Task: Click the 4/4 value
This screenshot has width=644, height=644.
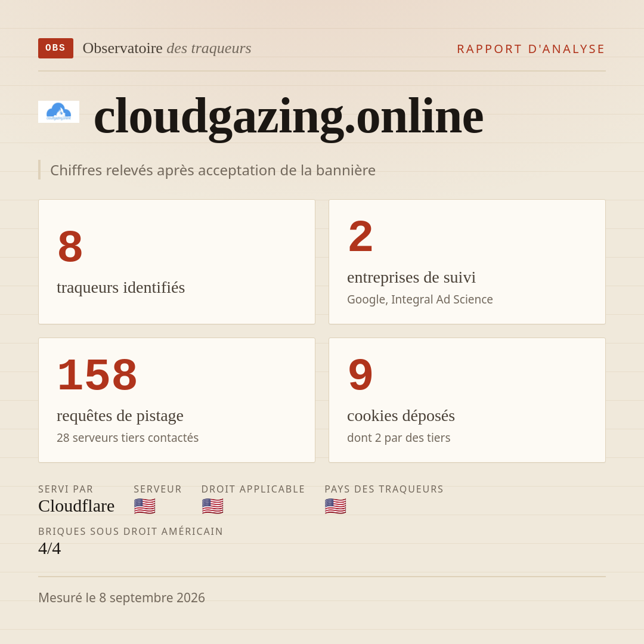Action: click(x=49, y=549)
